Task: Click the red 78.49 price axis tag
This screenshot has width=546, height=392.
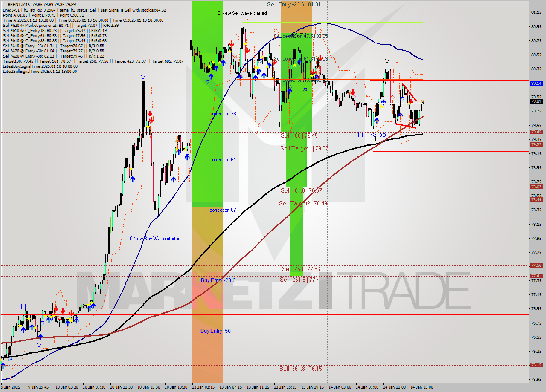Action: click(x=536, y=200)
